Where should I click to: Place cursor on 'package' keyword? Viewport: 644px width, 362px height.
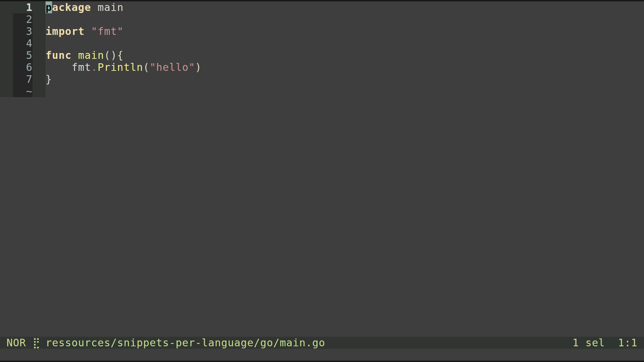click(68, 8)
